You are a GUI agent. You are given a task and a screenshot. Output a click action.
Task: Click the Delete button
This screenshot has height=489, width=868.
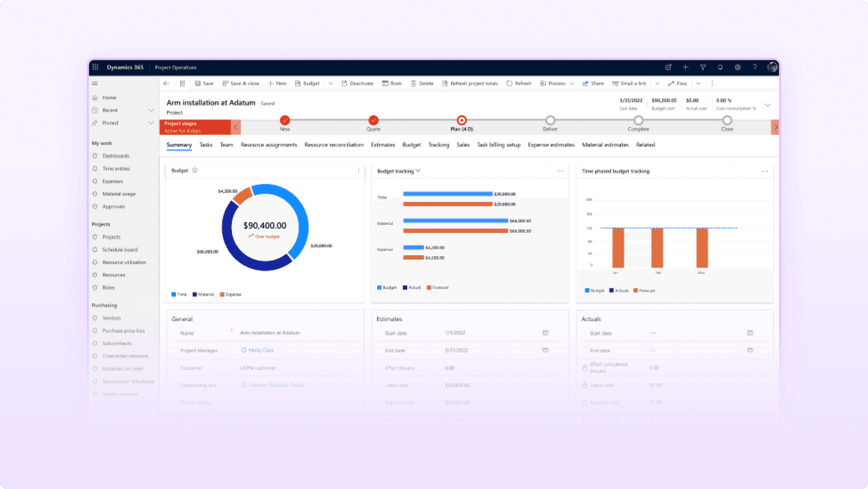[x=422, y=83]
